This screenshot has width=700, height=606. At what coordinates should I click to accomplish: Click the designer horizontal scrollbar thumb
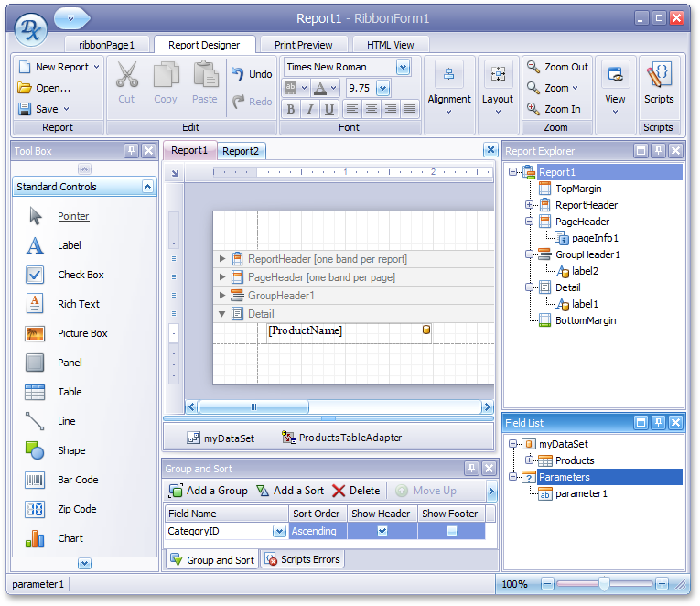[x=253, y=406]
